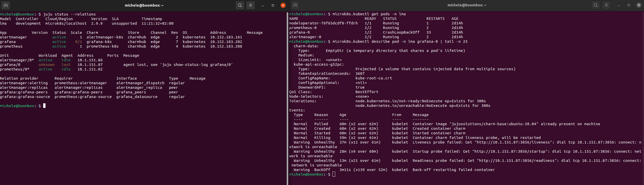Click the modeloperator-76f65dcdf8-ffdrh pod name
The width and height of the screenshot is (644, 185).
click(323, 23)
